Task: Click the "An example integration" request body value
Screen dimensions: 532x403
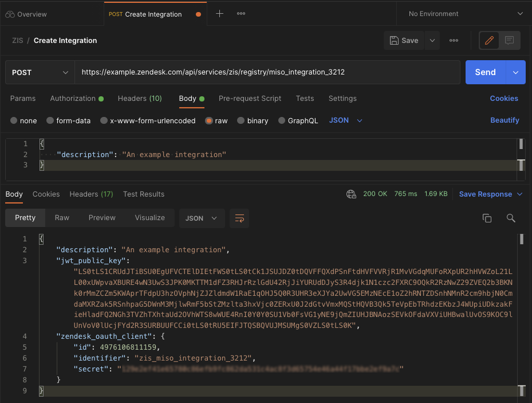Action: tap(174, 154)
